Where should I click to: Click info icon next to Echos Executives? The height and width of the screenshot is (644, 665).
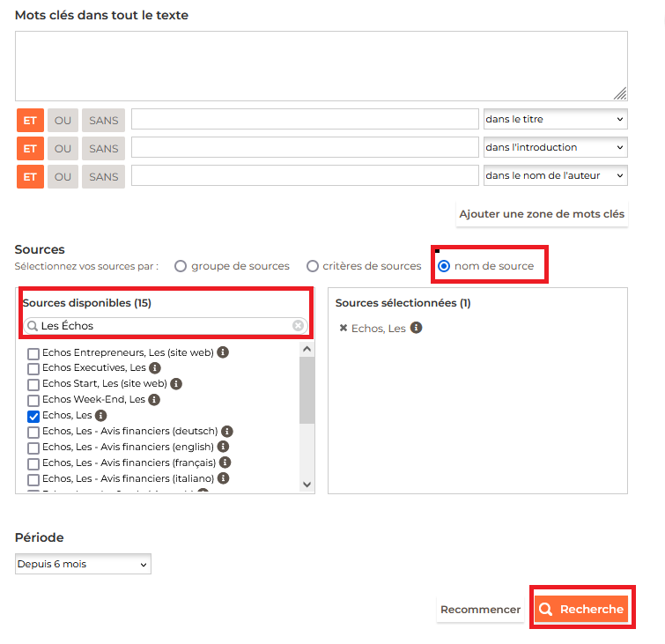coord(155,368)
